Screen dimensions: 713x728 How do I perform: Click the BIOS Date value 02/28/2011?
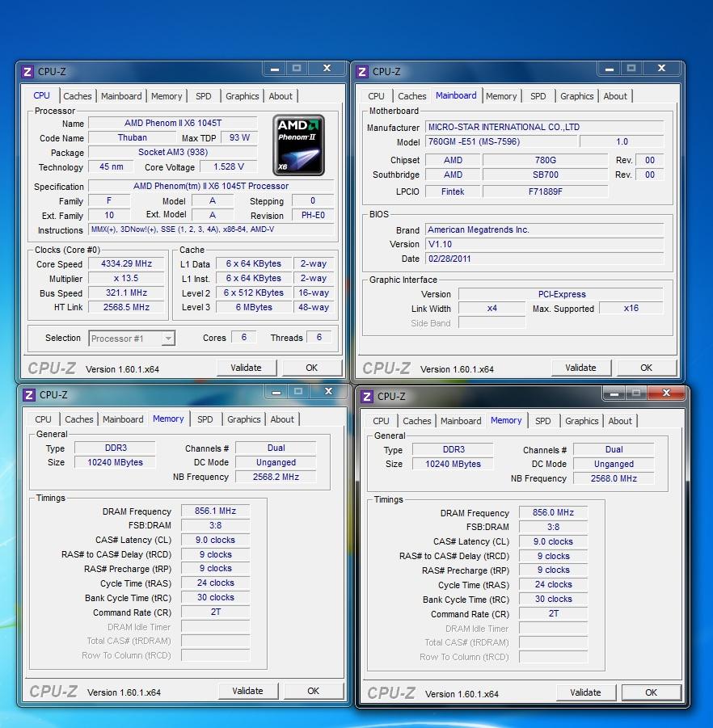tap(544, 259)
